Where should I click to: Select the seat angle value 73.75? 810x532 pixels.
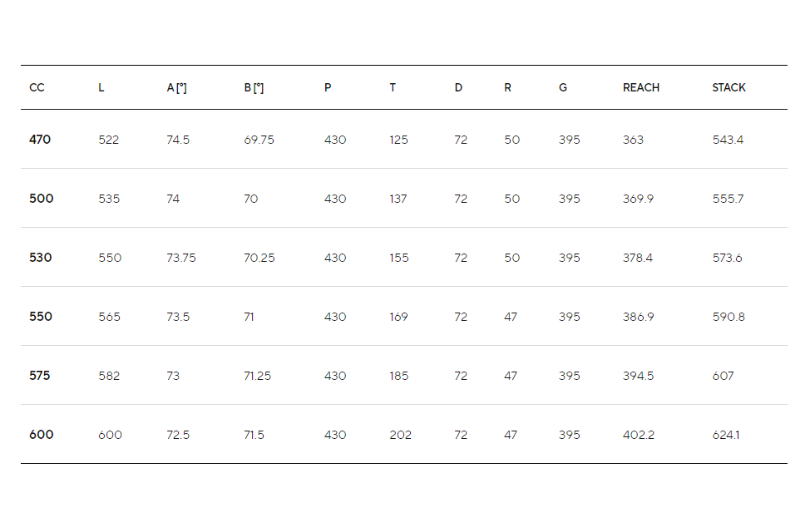180,258
